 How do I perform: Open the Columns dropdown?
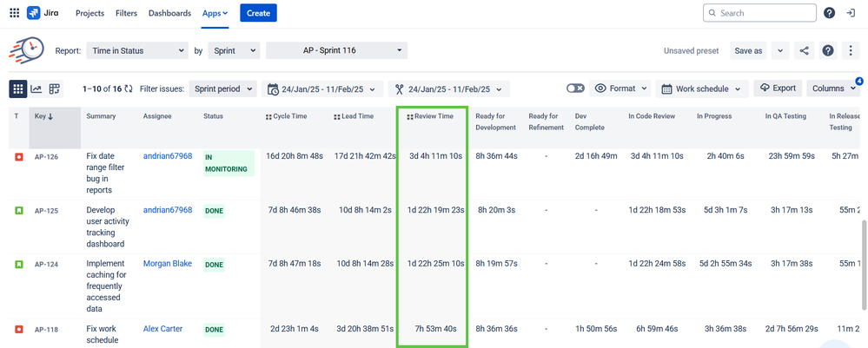pos(834,89)
